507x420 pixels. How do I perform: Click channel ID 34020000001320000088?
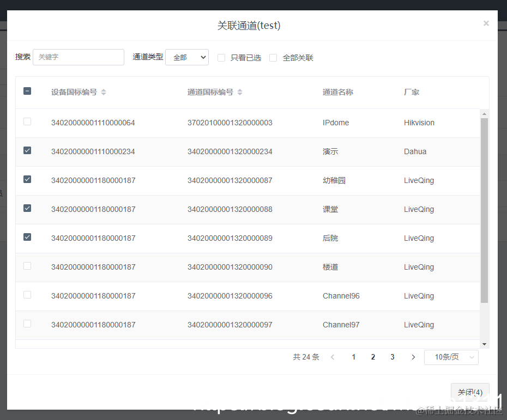[x=230, y=209]
